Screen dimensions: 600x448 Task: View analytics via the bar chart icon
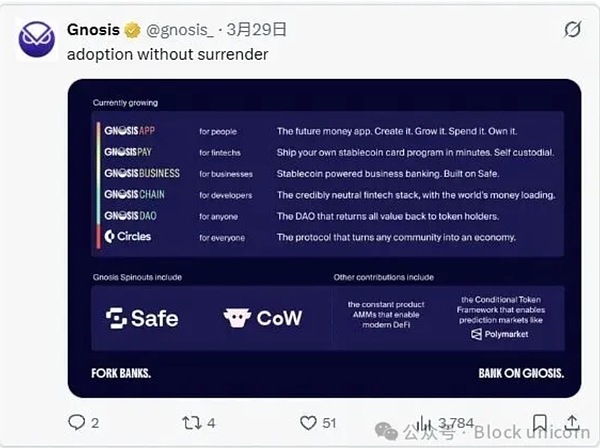(424, 423)
